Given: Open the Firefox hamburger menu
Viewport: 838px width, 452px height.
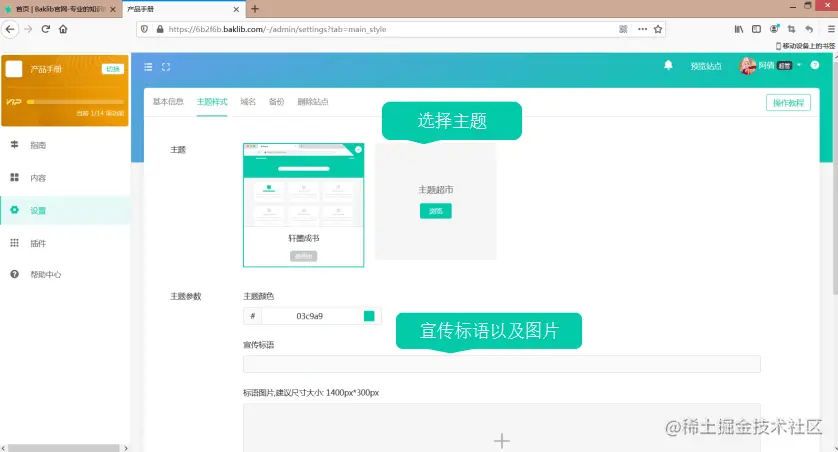Looking at the screenshot, I should 831,29.
